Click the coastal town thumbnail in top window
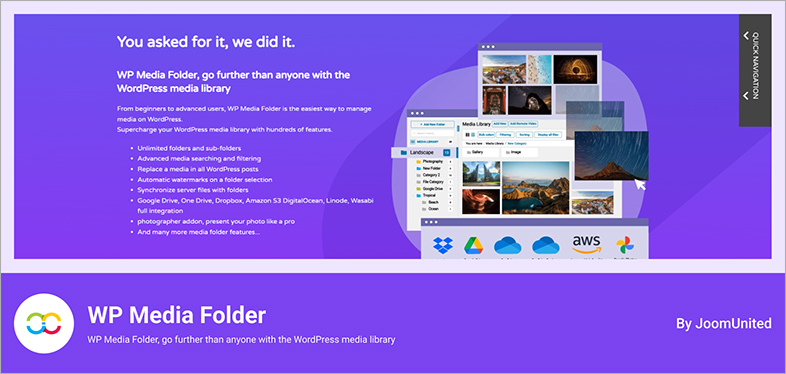786x374 pixels. pos(504,69)
